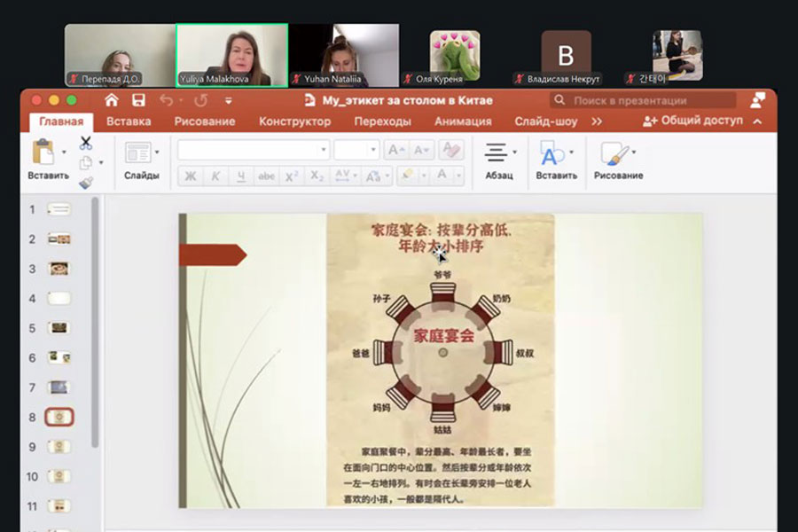The image size is (798, 532).
Task: Click the Поиск в презентации search field
Action: click(x=643, y=100)
